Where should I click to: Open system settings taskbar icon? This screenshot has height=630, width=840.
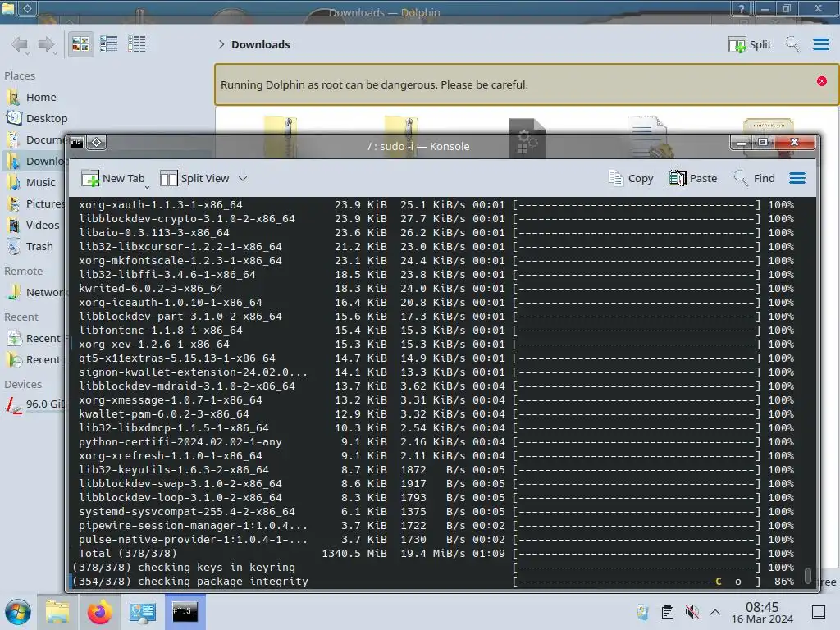click(143, 612)
